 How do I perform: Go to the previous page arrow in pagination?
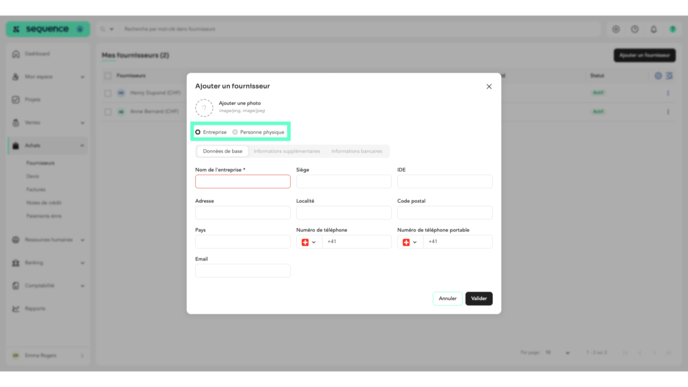(x=640, y=353)
